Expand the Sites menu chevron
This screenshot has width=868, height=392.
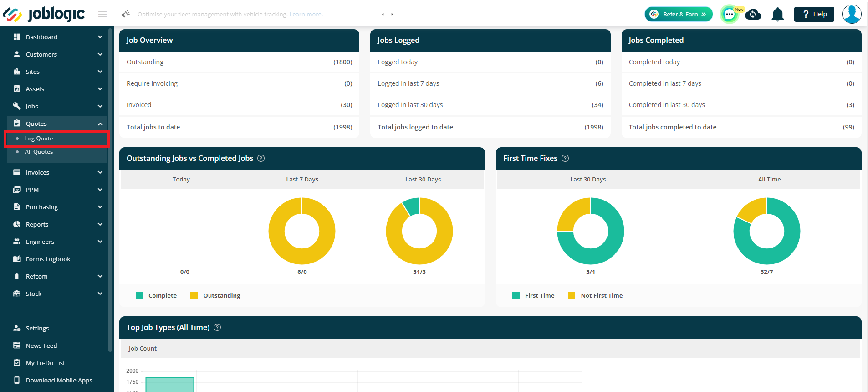pyautogui.click(x=100, y=72)
